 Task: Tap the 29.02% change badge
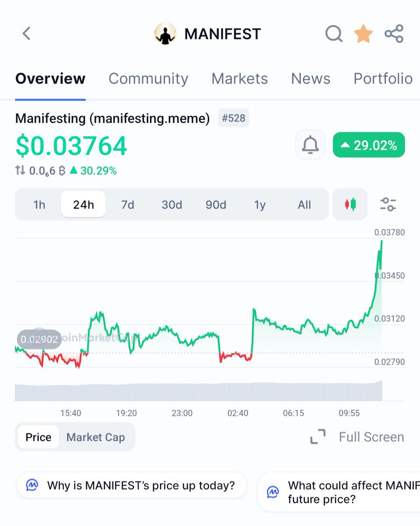pyautogui.click(x=369, y=145)
